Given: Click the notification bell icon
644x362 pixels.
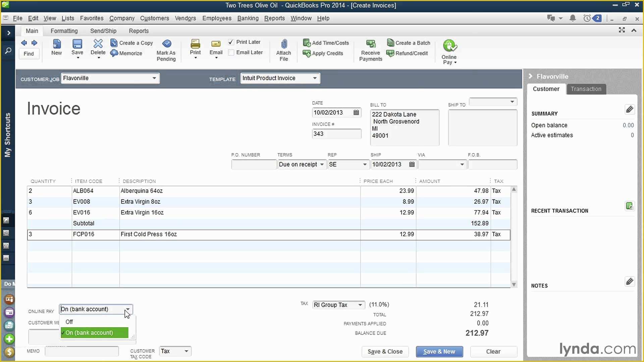Looking at the screenshot, I should (x=573, y=18).
